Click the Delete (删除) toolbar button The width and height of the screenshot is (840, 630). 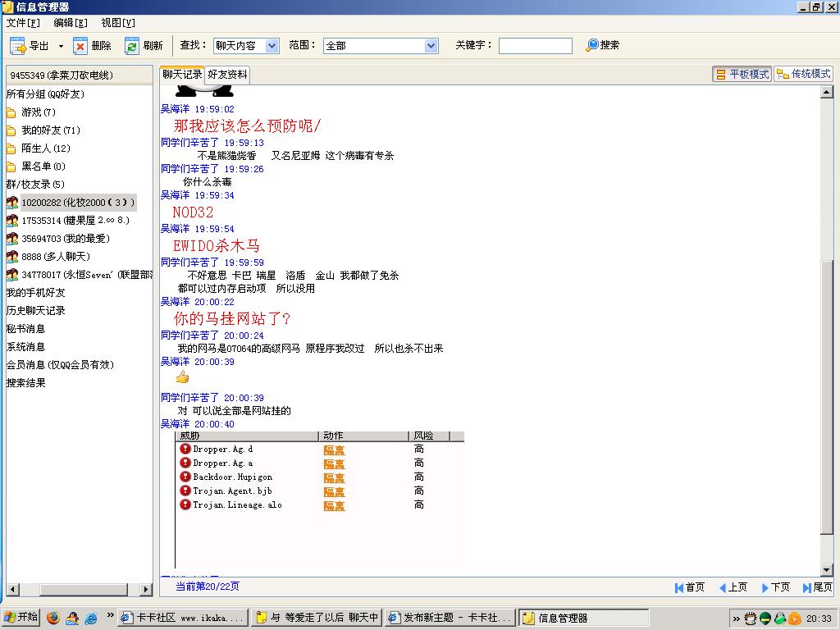point(92,46)
